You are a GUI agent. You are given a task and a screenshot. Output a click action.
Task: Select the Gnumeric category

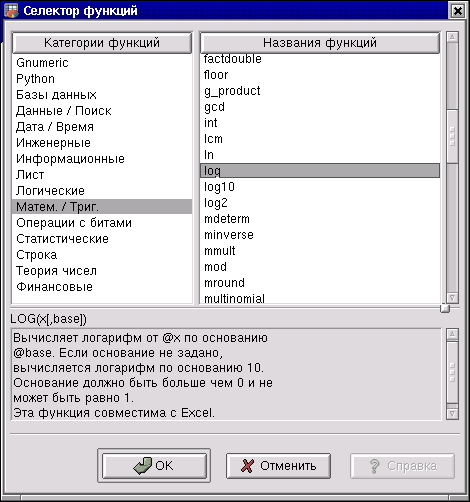[x=102, y=63]
